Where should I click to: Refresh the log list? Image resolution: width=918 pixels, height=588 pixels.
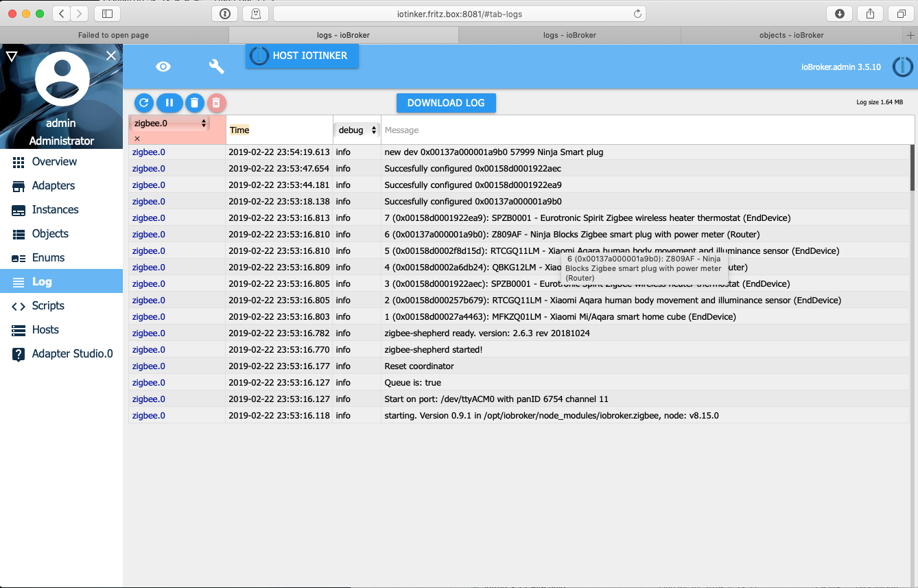143,103
